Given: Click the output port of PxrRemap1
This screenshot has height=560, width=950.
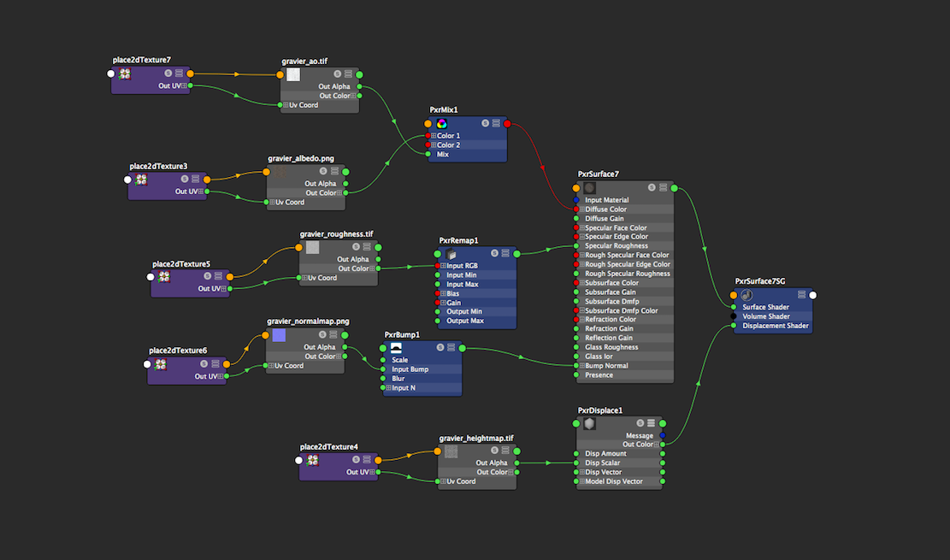Looking at the screenshot, I should coord(516,254).
